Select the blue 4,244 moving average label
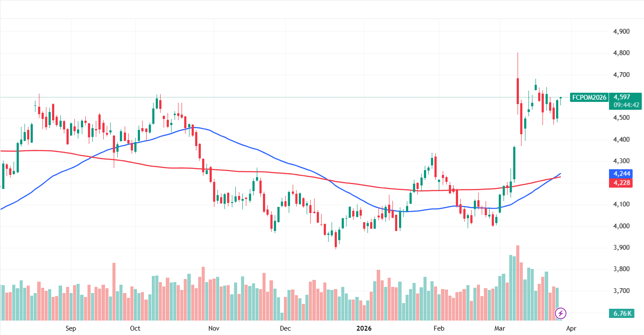Image resolution: width=644 pixels, height=335 pixels. (x=622, y=174)
